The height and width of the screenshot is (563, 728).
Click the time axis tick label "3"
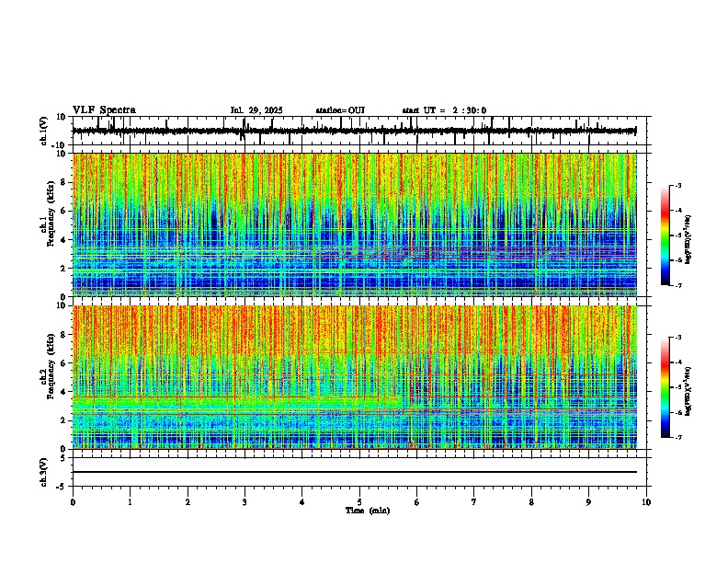click(245, 502)
